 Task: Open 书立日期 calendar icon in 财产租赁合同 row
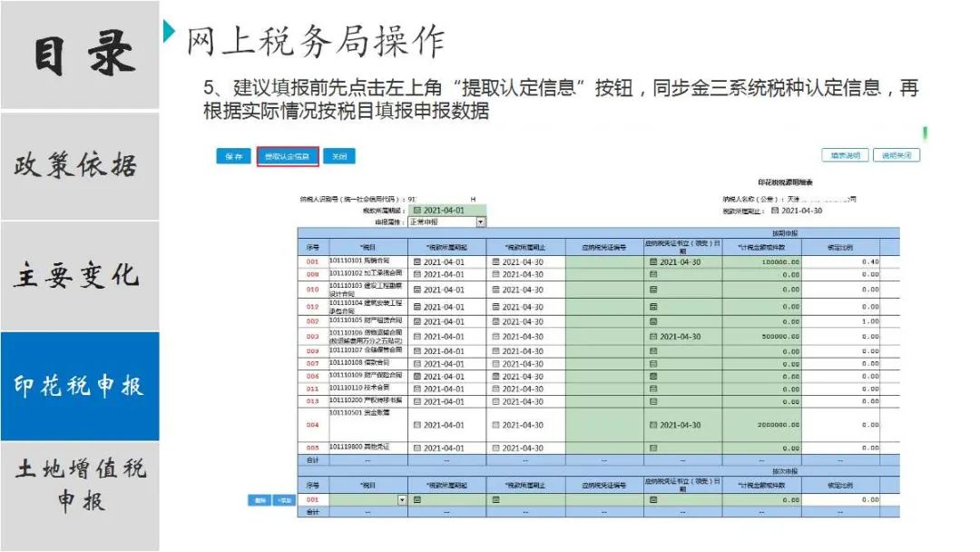click(653, 321)
